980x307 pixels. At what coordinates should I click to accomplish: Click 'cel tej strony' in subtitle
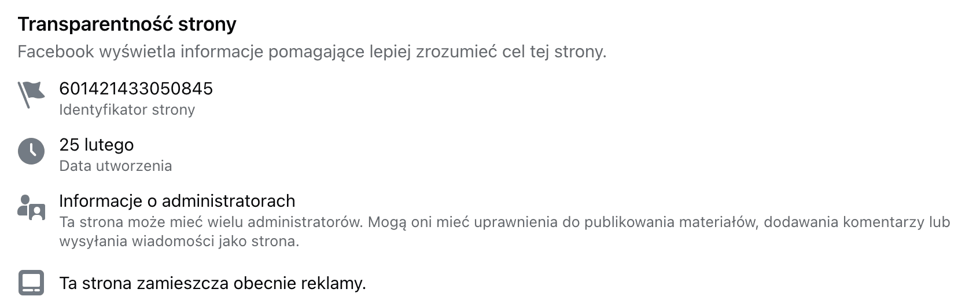[x=554, y=52]
